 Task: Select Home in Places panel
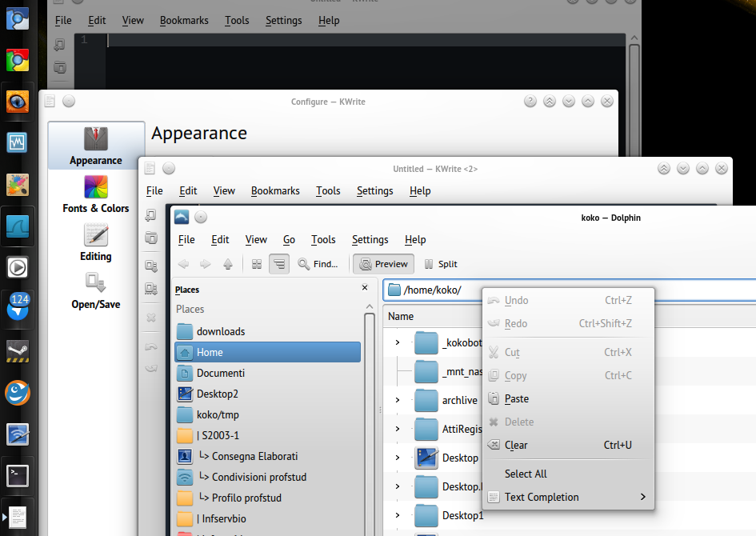coord(267,352)
